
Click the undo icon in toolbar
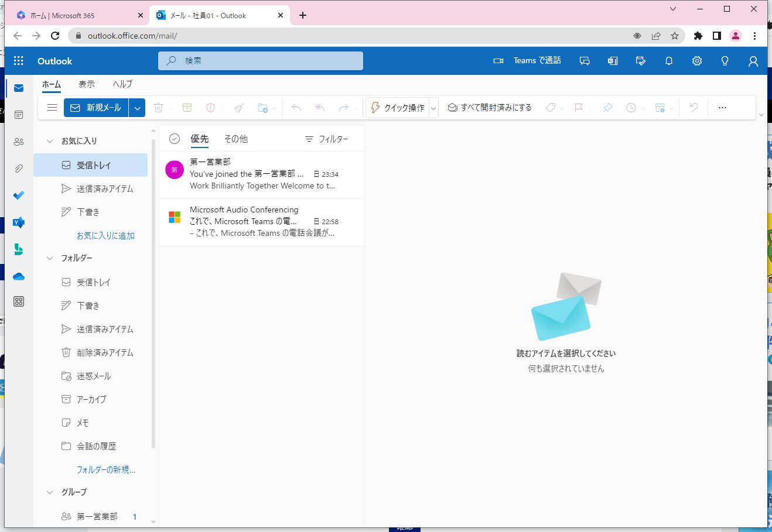pyautogui.click(x=694, y=108)
